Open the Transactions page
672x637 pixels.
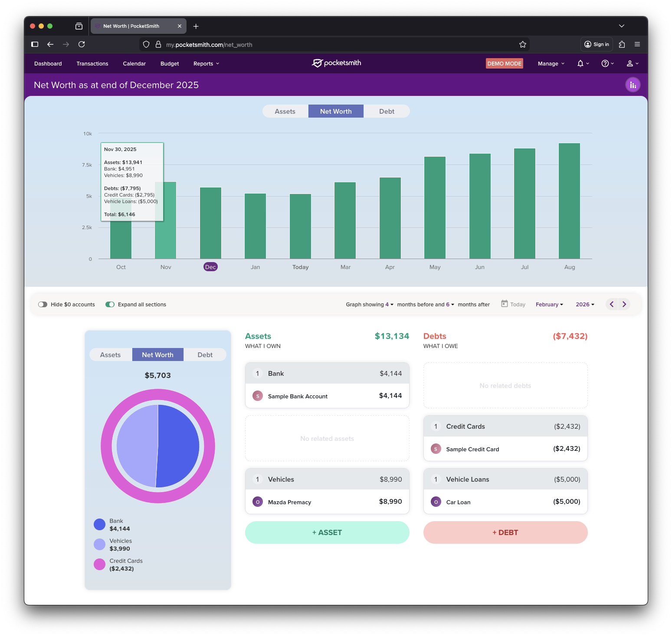tap(92, 64)
